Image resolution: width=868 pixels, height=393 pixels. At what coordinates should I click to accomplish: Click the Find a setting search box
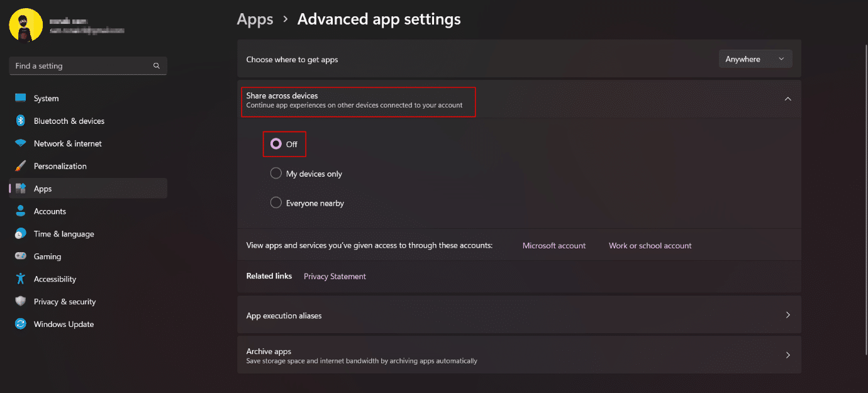click(88, 66)
